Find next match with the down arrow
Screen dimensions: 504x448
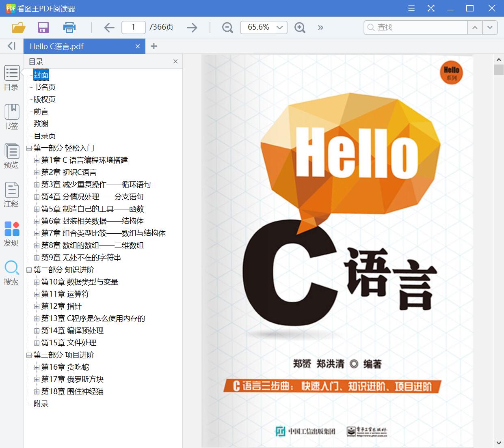coord(490,27)
